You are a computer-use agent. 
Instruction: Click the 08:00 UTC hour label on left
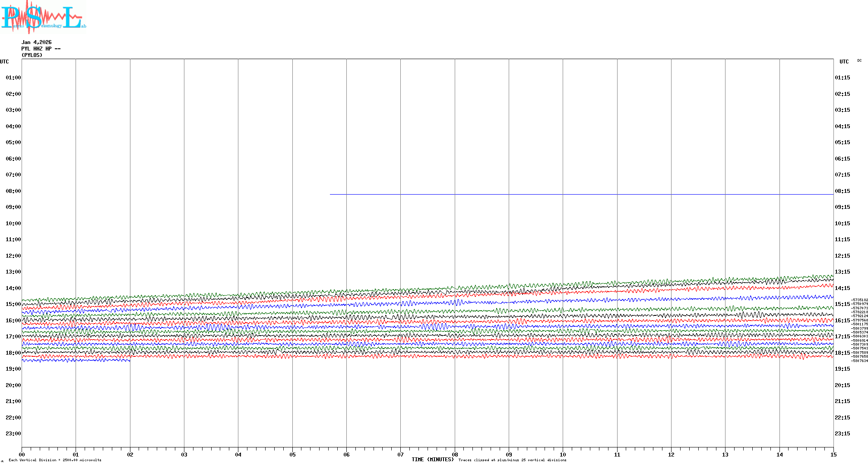pos(13,191)
